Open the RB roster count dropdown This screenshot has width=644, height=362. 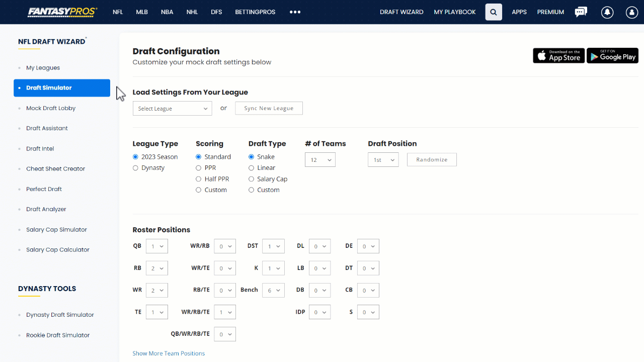point(157,268)
